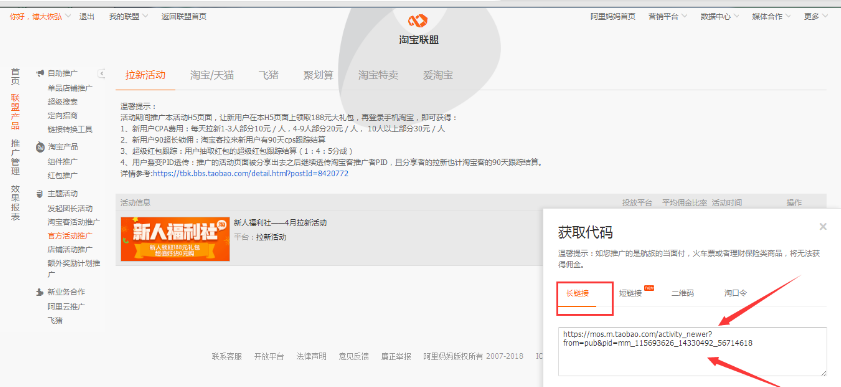Image resolution: width=841 pixels, height=387 pixels.
Task: Click the 淘宝产品 round icon
Action: click(x=40, y=147)
